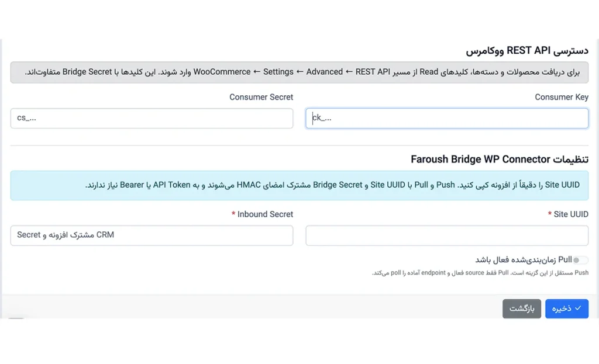Viewport: 599px width, 364px height.
Task: Click the Pull helper text about endpoint polling
Action: coord(480,273)
